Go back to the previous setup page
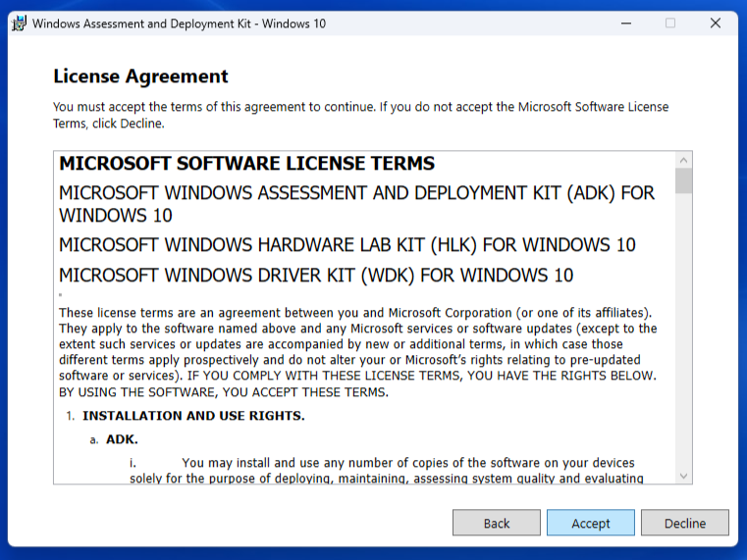 click(497, 523)
